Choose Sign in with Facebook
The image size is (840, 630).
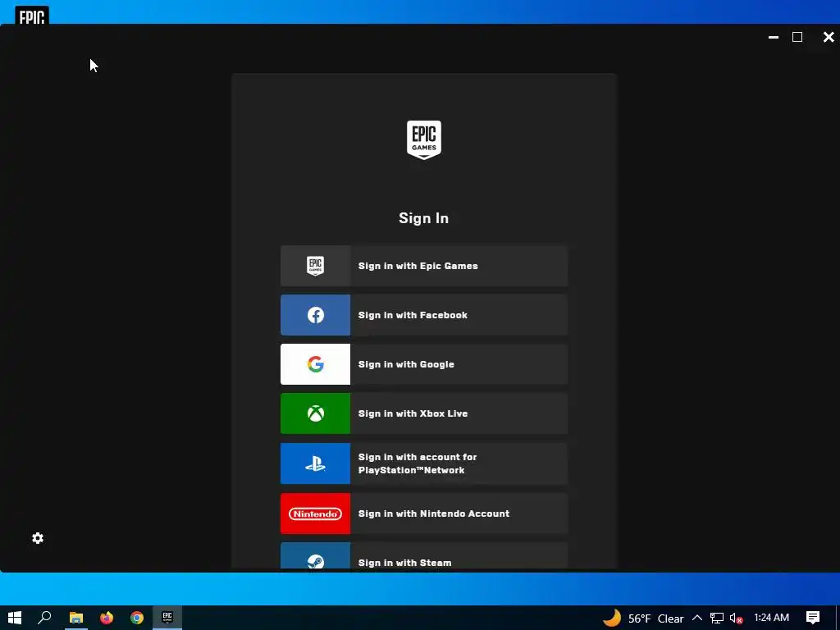tap(424, 315)
